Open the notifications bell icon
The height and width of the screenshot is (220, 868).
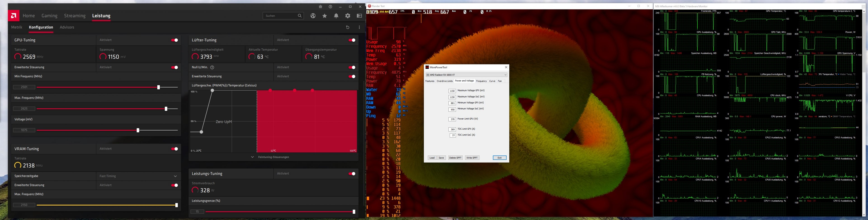tap(336, 16)
